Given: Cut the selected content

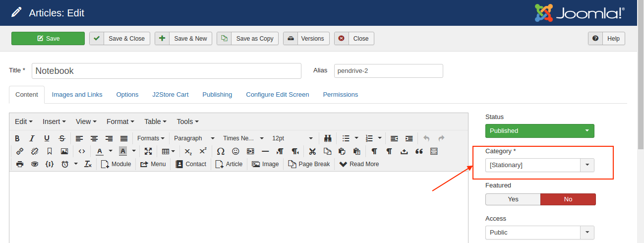Looking at the screenshot, I should coord(312,151).
